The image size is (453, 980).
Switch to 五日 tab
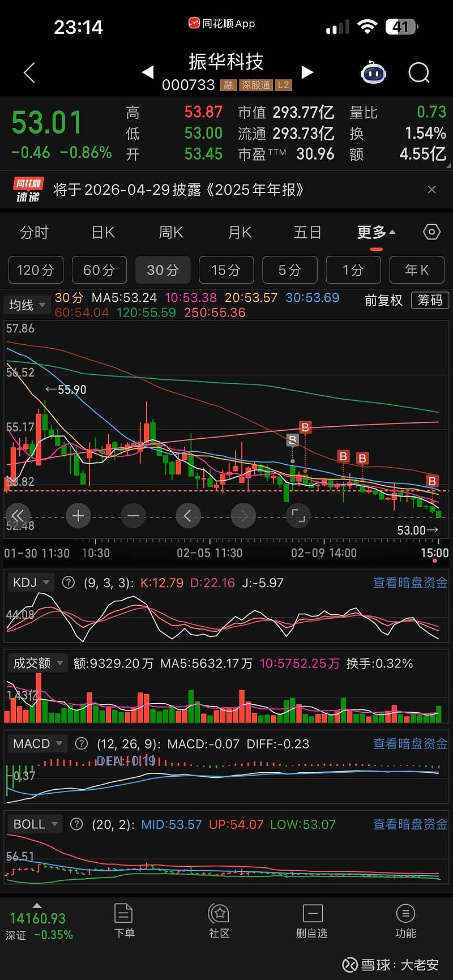point(307,232)
